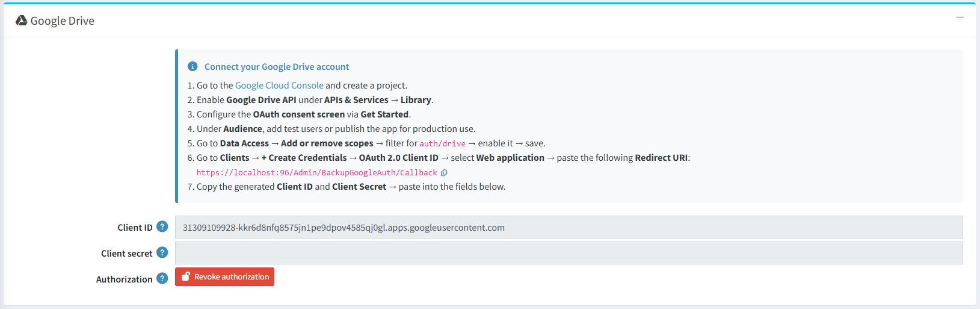The width and height of the screenshot is (980, 309).
Task: Click the Connect your Google Drive account heading
Action: click(277, 67)
